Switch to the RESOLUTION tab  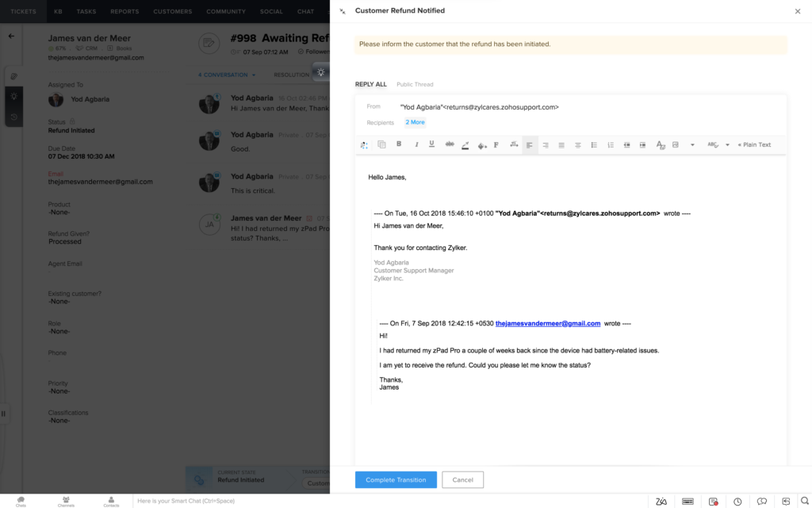click(292, 75)
